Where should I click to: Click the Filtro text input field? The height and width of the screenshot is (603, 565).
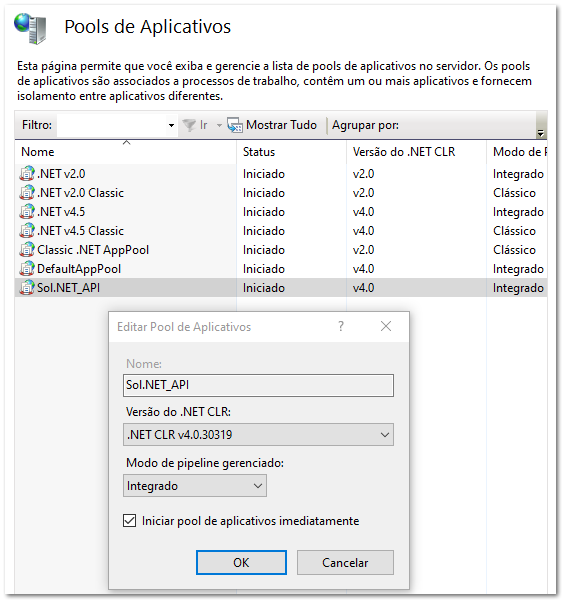[112, 125]
